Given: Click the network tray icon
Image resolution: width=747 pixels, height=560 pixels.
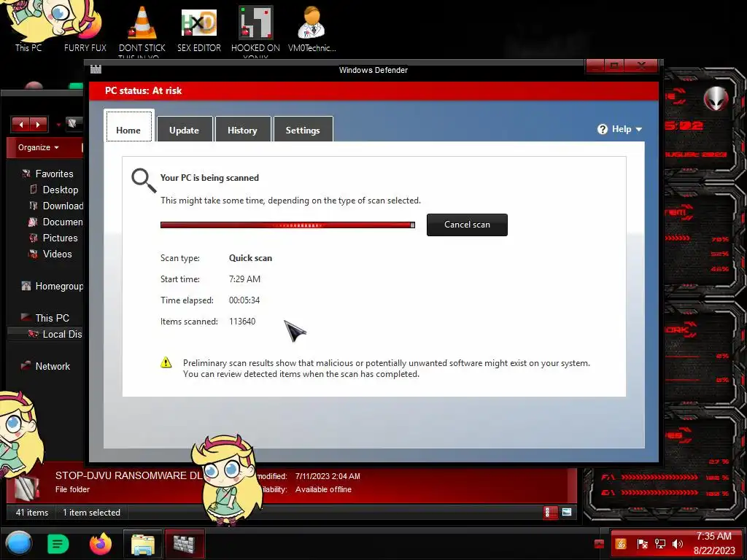Looking at the screenshot, I should point(659,544).
